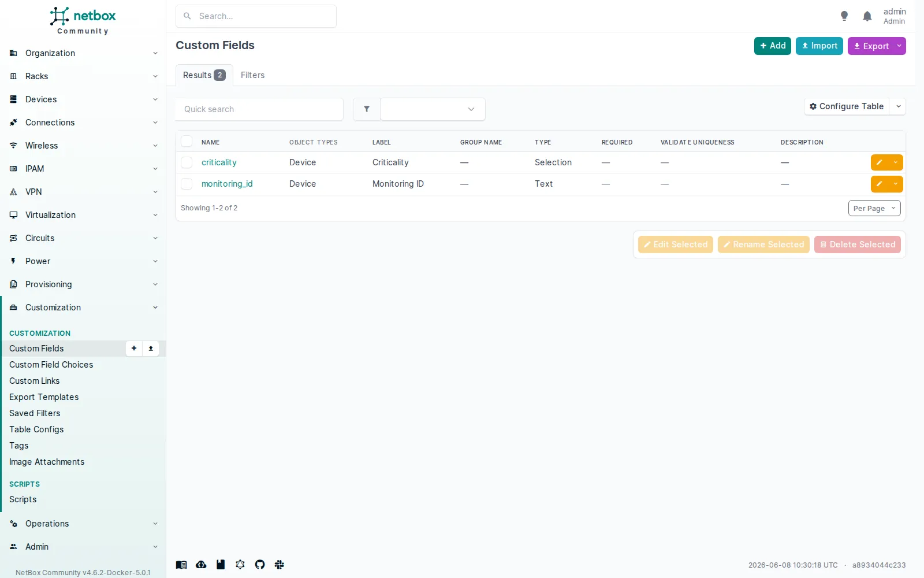The height and width of the screenshot is (578, 924).
Task: Click the Virtualization monitor icon in sidebar
Action: pyautogui.click(x=13, y=215)
